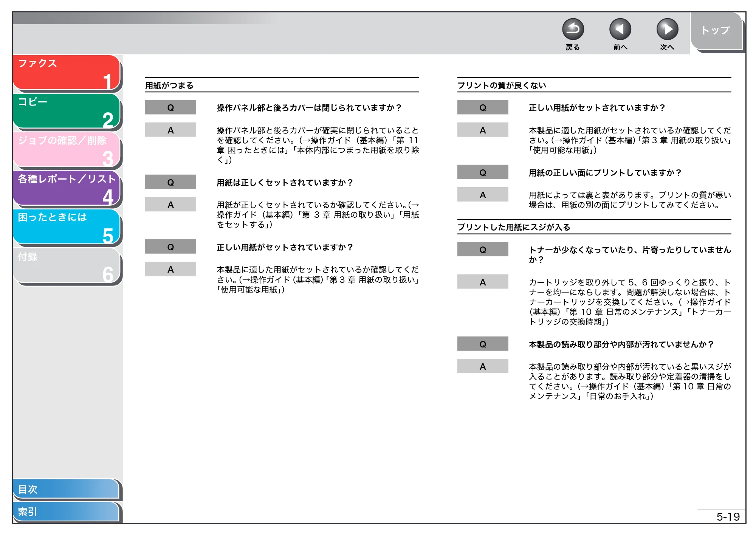Click question トナーが少なくなっていたり、片寄ったりしていませんか？
Screen dimensions: 756x535
pyautogui.click(x=630, y=254)
